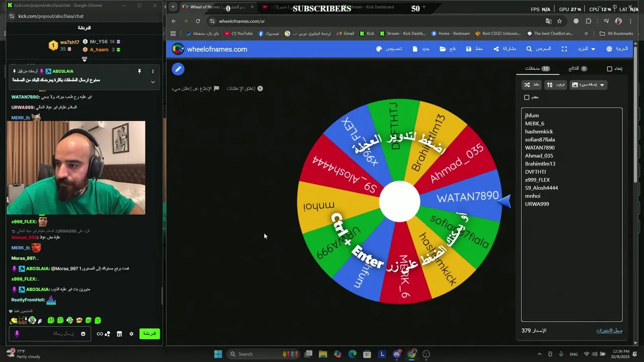The height and width of the screenshot is (362, 644).
Task: Click inside the entries text box
Action: [572, 215]
